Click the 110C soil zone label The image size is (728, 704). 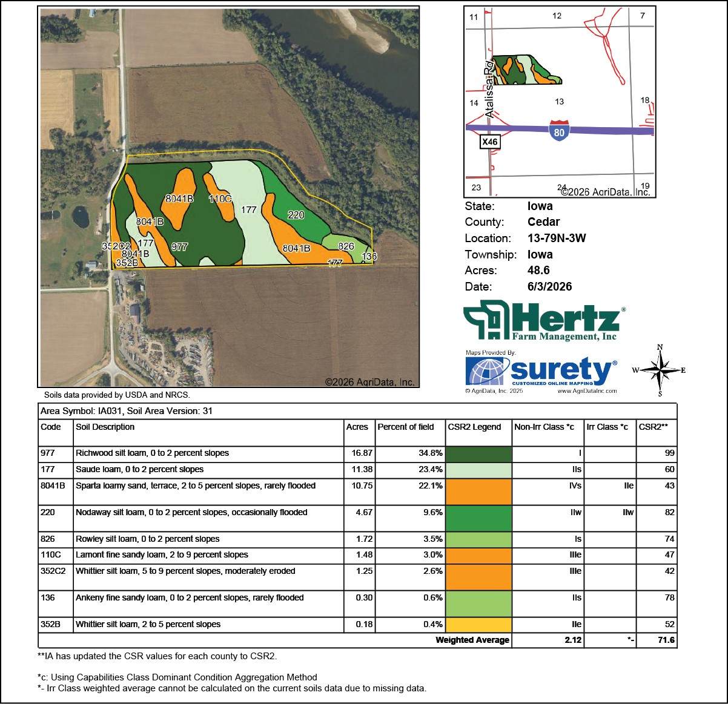(220, 199)
